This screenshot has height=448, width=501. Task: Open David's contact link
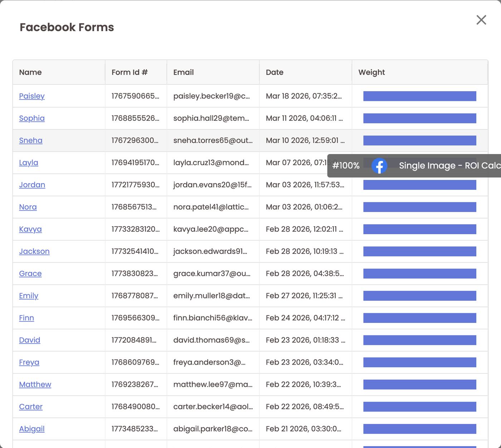pyautogui.click(x=30, y=340)
